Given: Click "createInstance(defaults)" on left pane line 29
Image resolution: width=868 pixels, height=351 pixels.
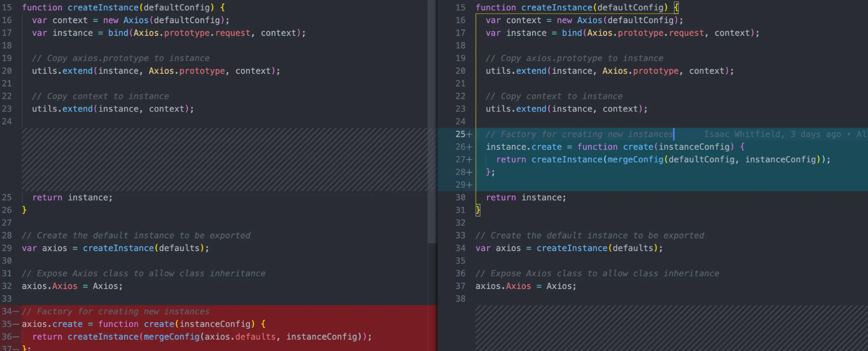Looking at the screenshot, I should point(144,248).
